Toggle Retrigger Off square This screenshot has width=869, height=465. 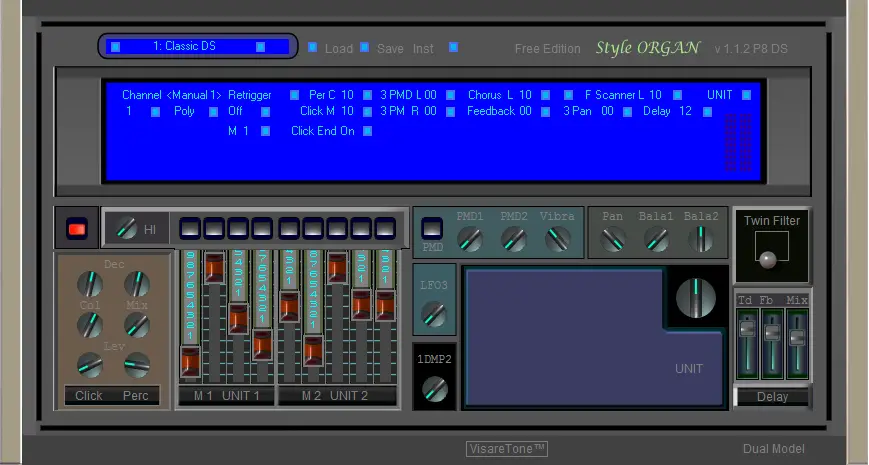(x=265, y=112)
